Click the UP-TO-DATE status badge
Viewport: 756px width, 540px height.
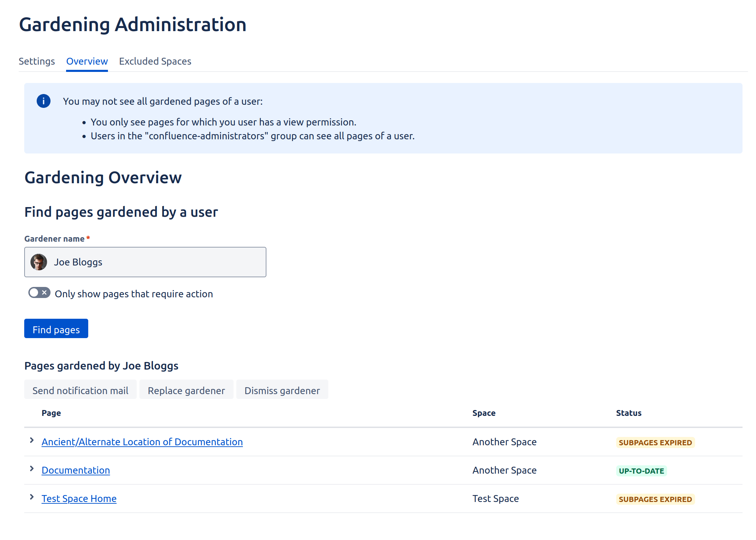[641, 471]
